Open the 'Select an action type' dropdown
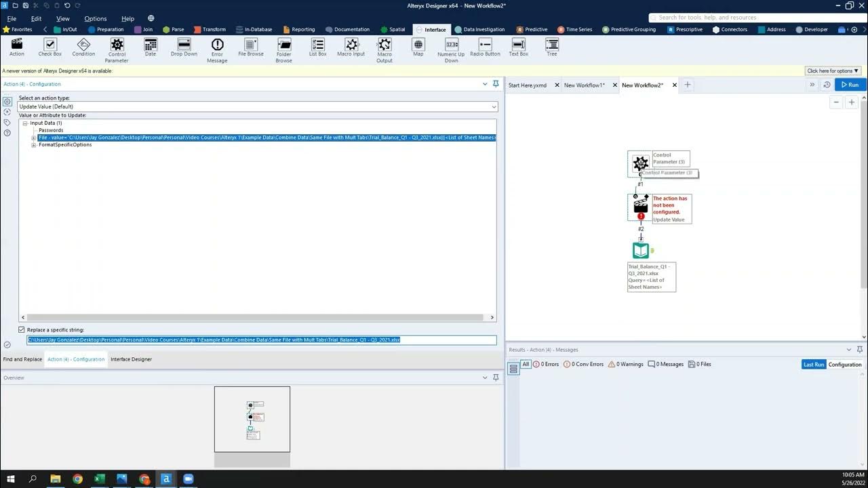868x488 pixels. point(258,106)
